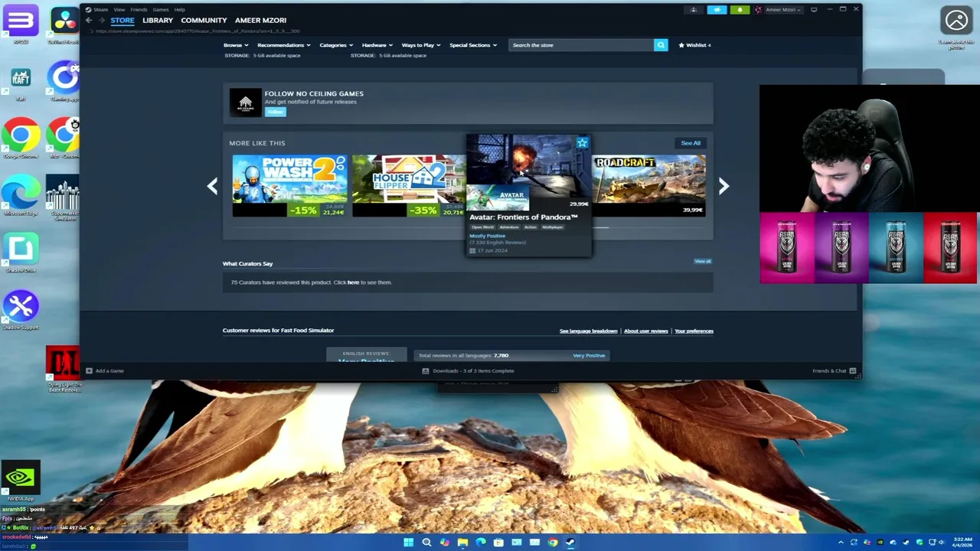Screen dimensions: 980x551
Task: Click the store search magnifier button
Action: click(x=661, y=45)
